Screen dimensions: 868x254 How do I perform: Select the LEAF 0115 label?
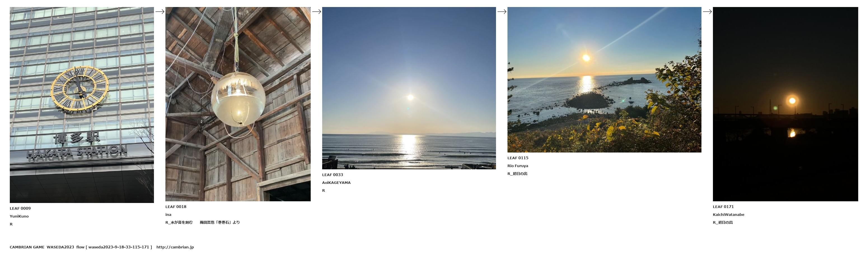click(518, 158)
